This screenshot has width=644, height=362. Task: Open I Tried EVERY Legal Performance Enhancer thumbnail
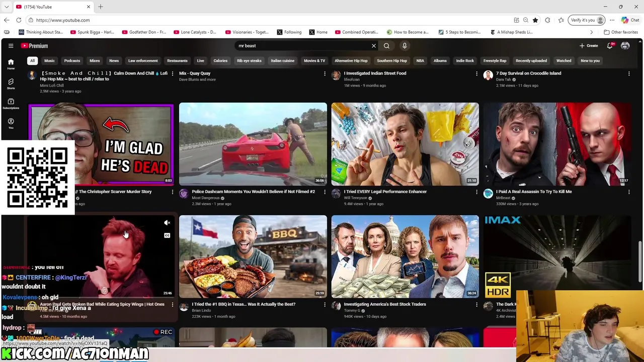tap(405, 144)
